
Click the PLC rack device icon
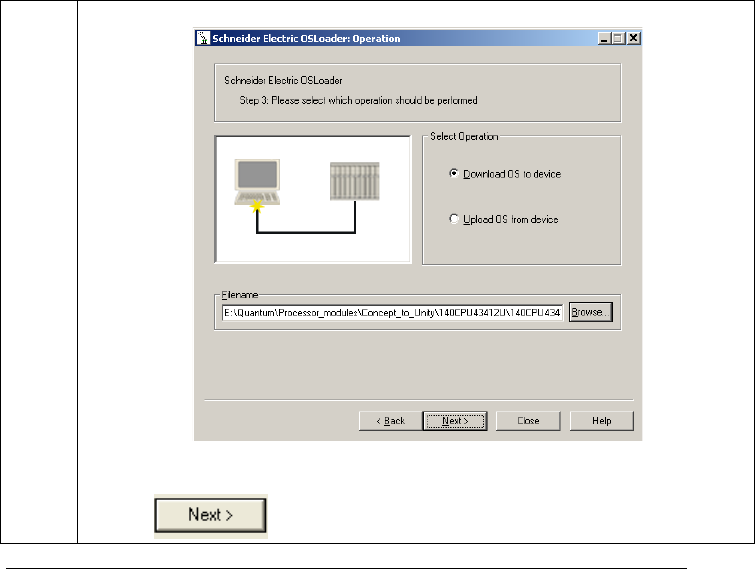(x=355, y=181)
